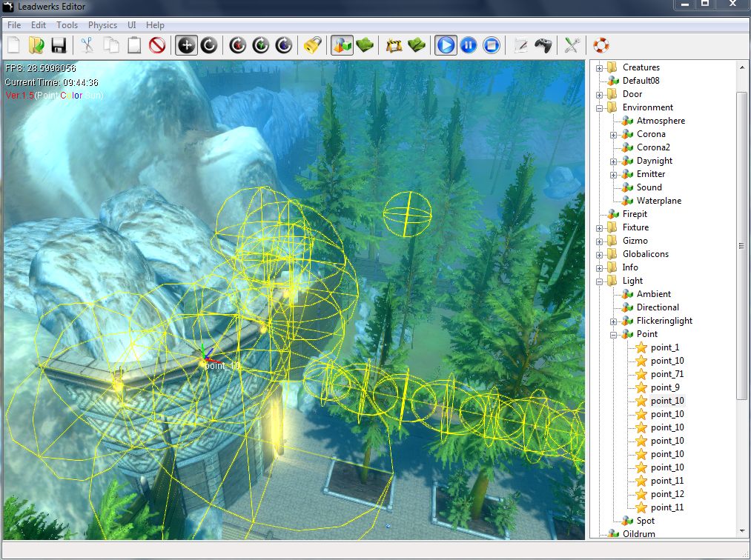Screen dimensions: 751x560
Task: Open the lifebuoy help icon
Action: click(x=601, y=46)
